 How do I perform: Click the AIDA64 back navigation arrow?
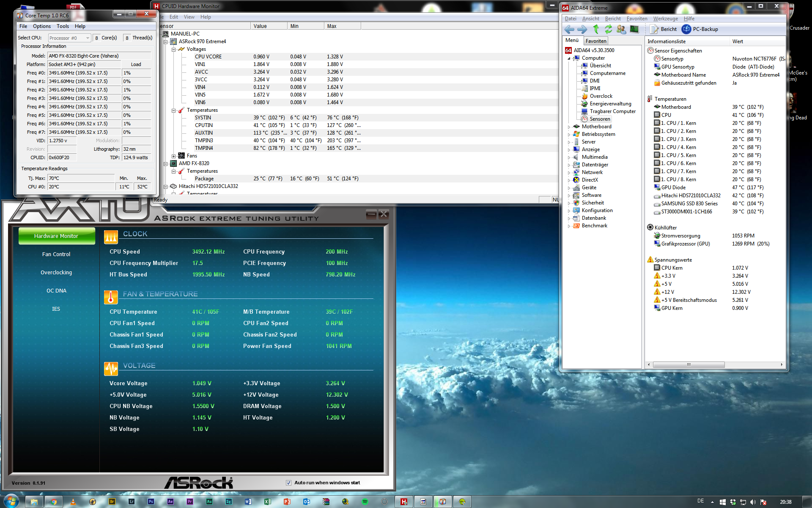(x=569, y=29)
